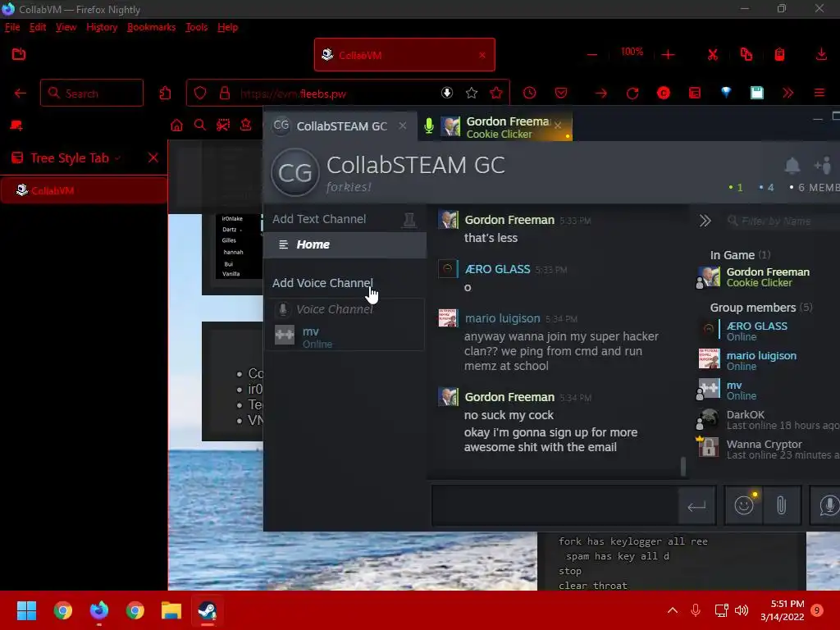Open the Tree Style Tab dropdown
840x630 pixels.
click(x=117, y=158)
